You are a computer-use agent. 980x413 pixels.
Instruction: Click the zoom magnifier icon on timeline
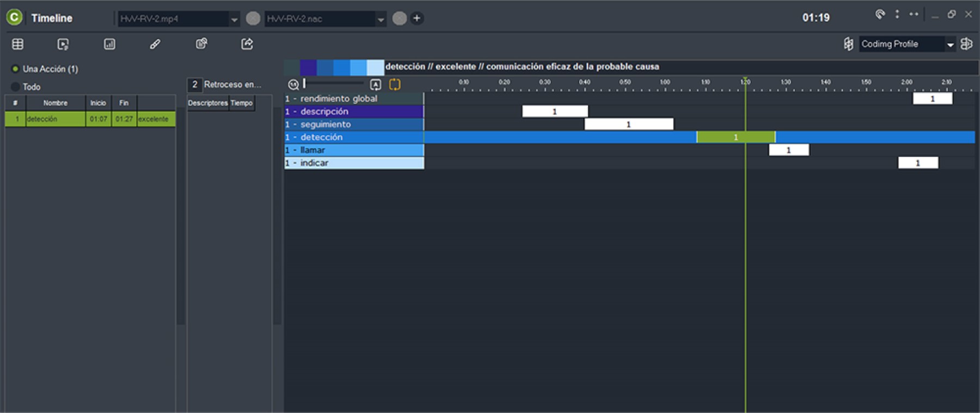(293, 84)
